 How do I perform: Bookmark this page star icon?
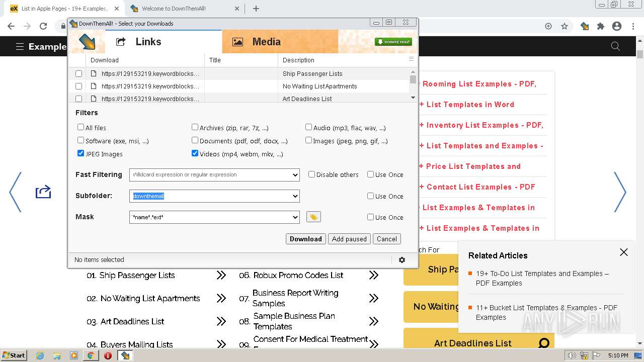(x=565, y=26)
